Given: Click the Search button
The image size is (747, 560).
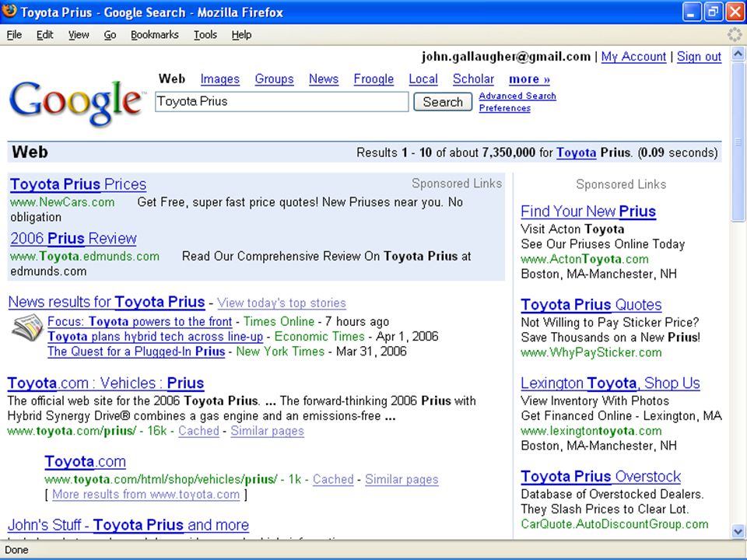Looking at the screenshot, I should pos(443,102).
